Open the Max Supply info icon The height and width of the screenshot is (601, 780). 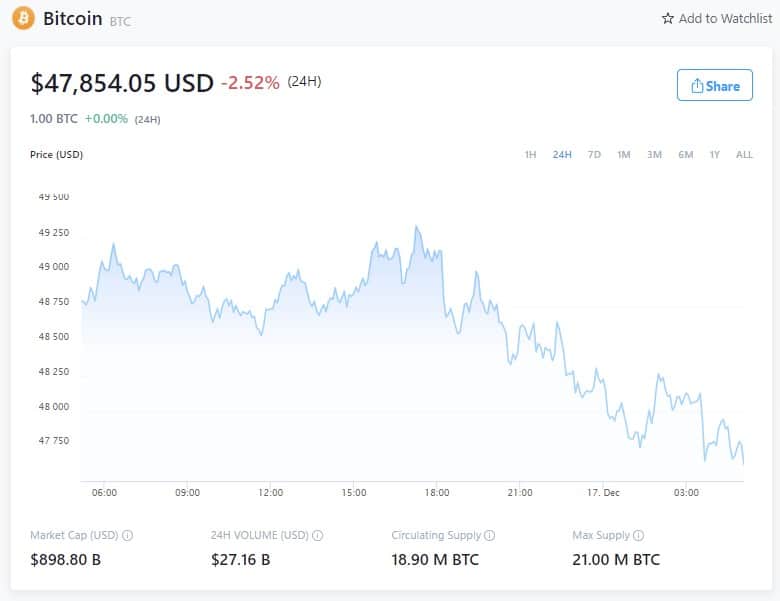638,535
